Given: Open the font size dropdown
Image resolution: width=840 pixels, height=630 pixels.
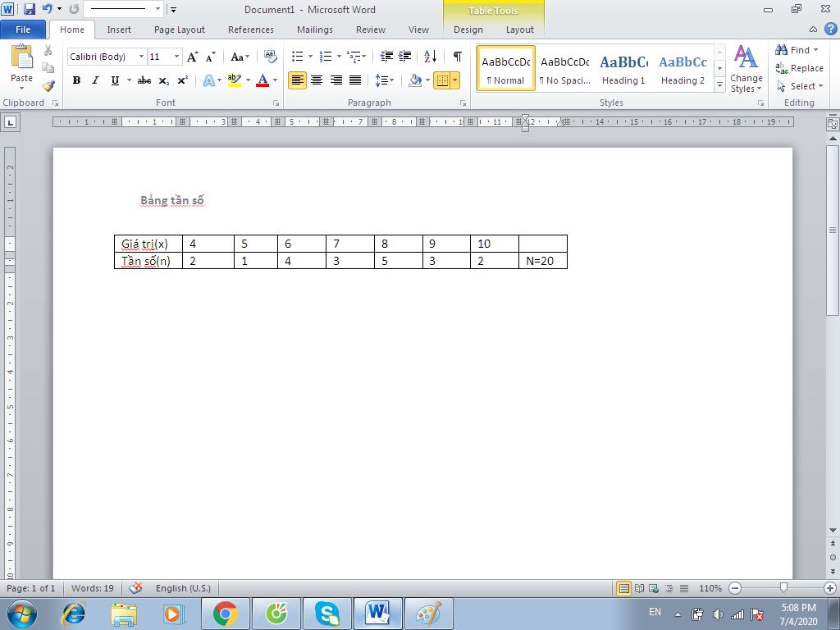Looking at the screenshot, I should pyautogui.click(x=176, y=57).
